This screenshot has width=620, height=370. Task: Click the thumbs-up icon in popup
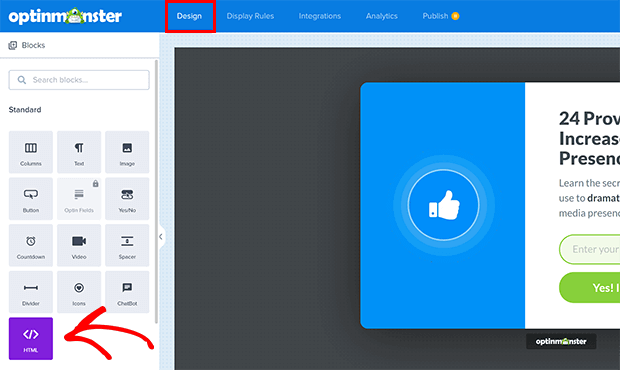444,205
